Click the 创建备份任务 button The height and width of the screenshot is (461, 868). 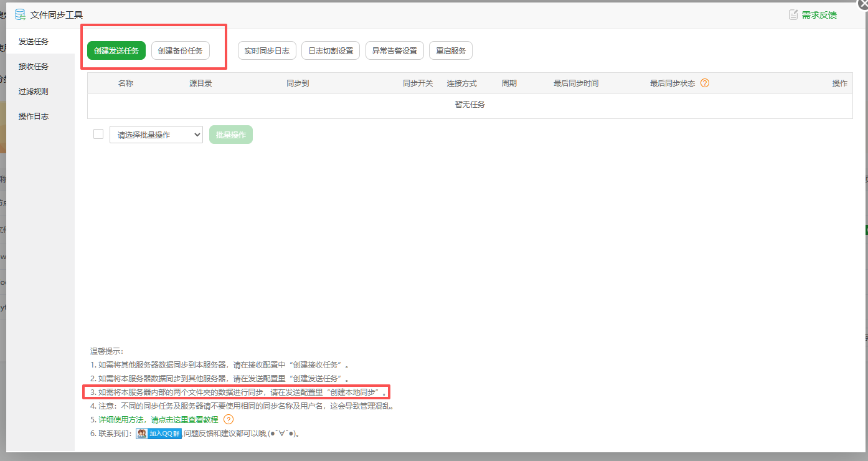tap(181, 50)
